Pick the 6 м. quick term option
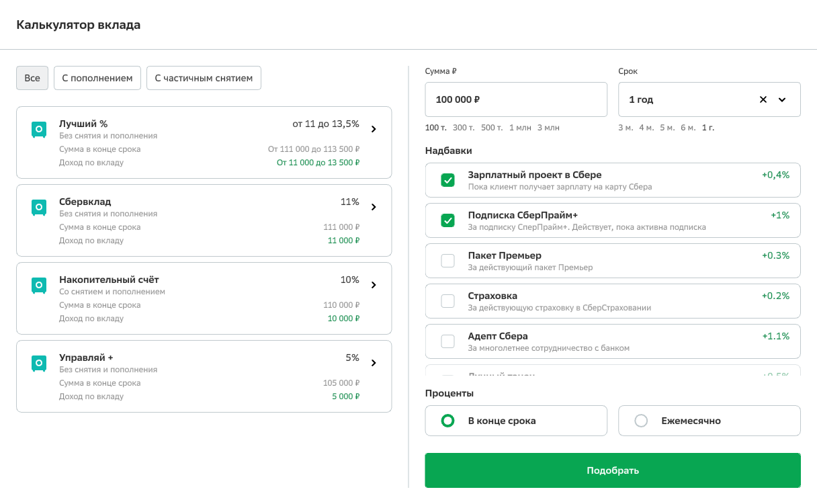Screen dimensions: 817x504 point(687,128)
